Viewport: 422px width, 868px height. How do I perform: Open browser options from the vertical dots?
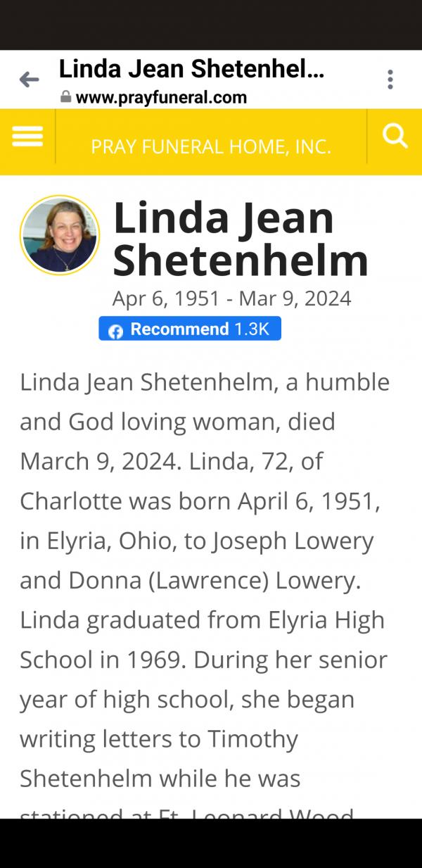pyautogui.click(x=390, y=79)
